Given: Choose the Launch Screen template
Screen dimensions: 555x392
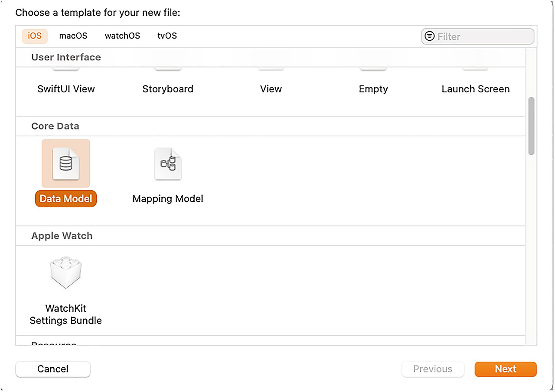Looking at the screenshot, I should tap(476, 89).
